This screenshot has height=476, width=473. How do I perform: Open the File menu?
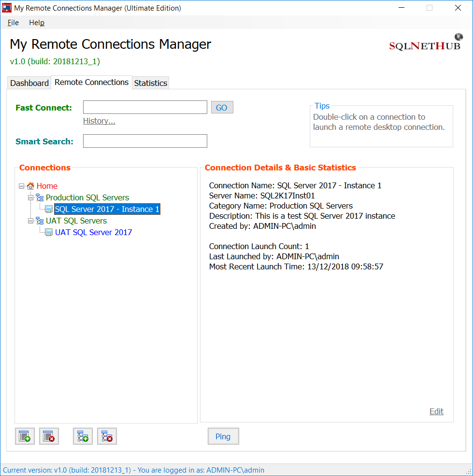[13, 23]
